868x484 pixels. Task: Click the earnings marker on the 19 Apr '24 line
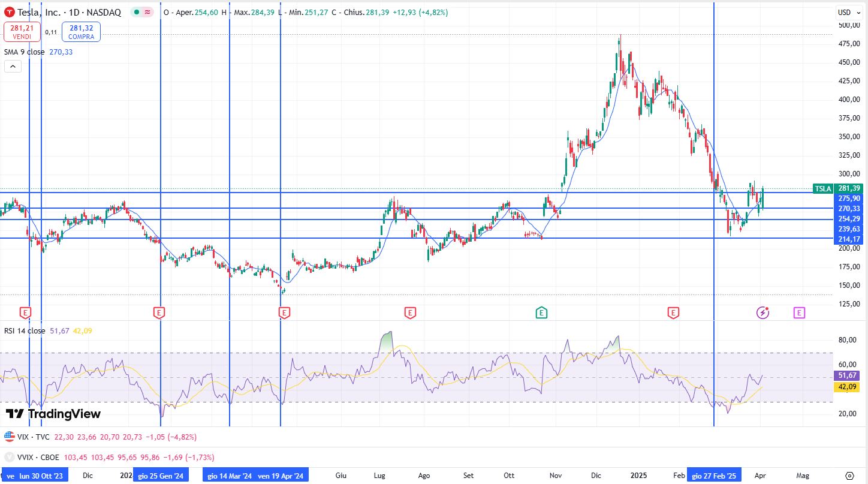284,312
